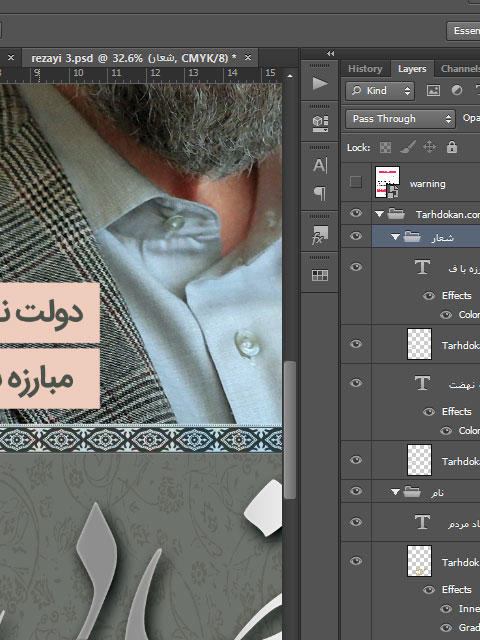Open the Actions panel play icon
The width and height of the screenshot is (480, 640).
click(x=320, y=83)
